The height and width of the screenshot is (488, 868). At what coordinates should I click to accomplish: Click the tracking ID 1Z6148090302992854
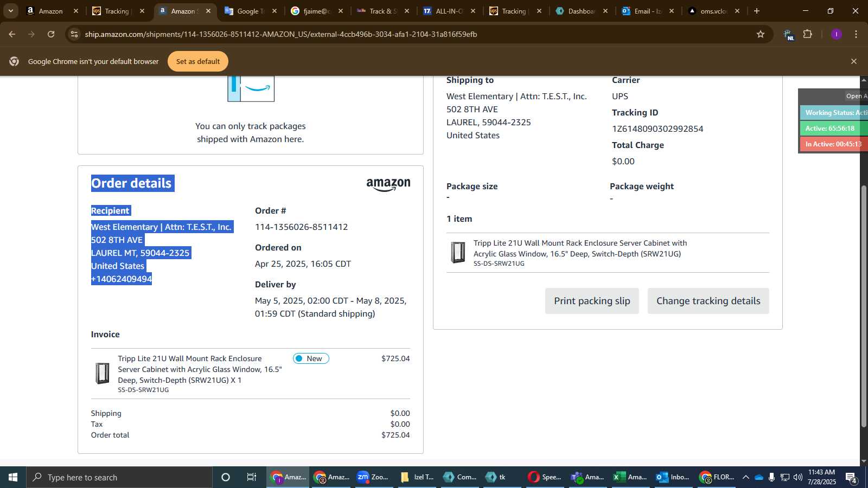pyautogui.click(x=658, y=129)
